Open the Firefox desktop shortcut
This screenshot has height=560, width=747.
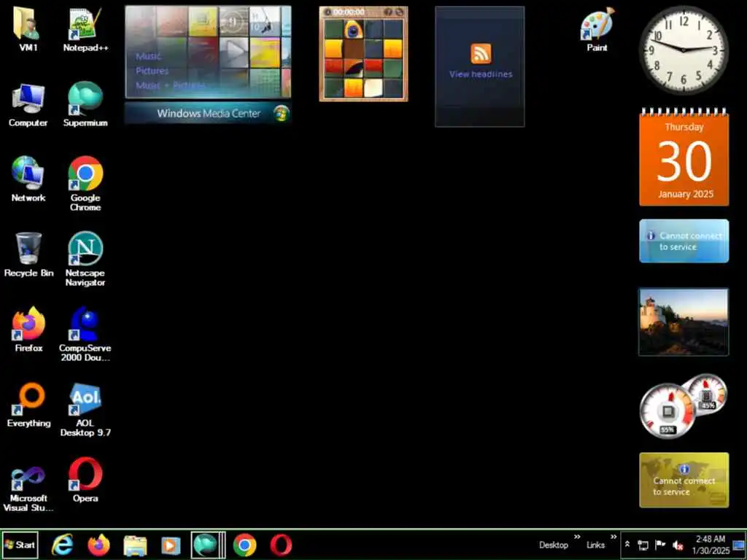(x=28, y=330)
